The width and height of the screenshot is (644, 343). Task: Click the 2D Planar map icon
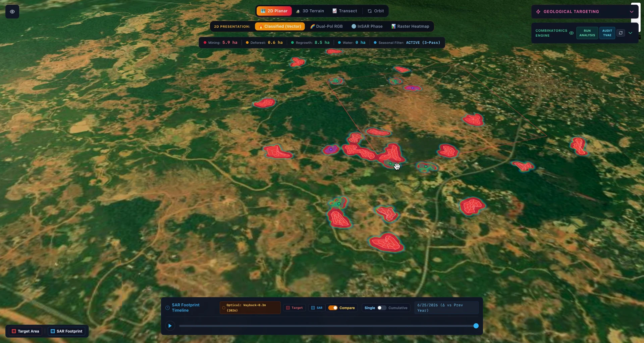click(263, 11)
